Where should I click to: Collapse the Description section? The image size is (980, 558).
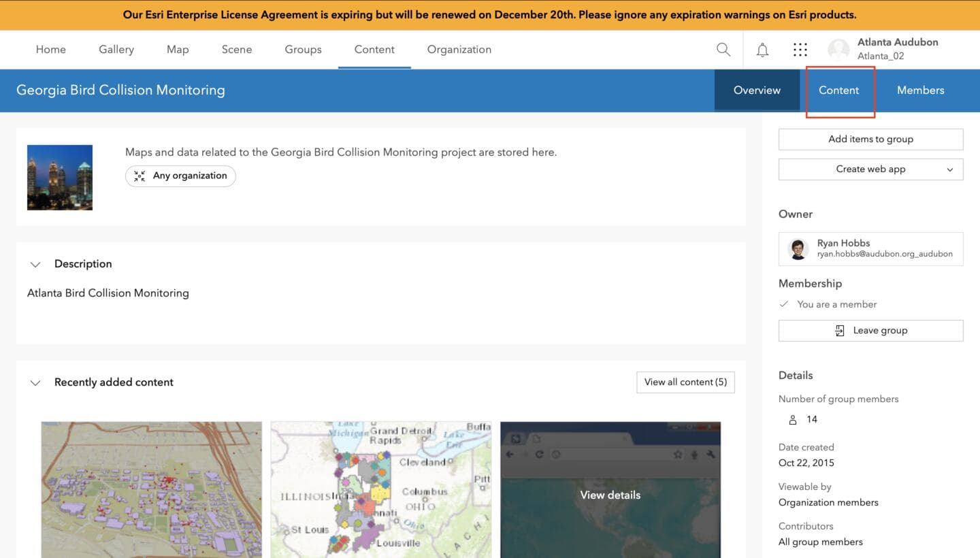[x=35, y=264]
